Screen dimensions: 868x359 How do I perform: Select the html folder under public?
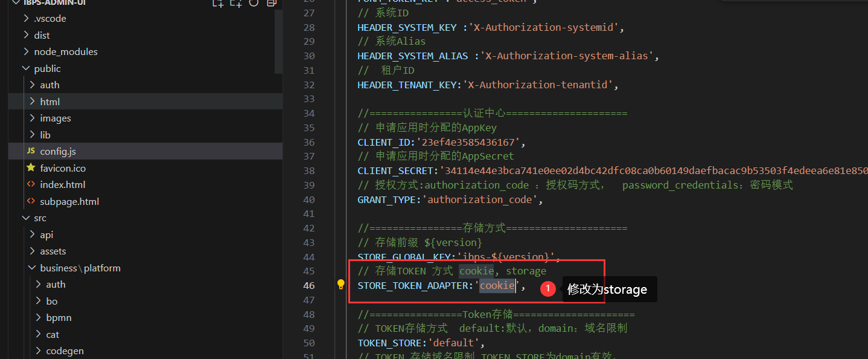[50, 102]
